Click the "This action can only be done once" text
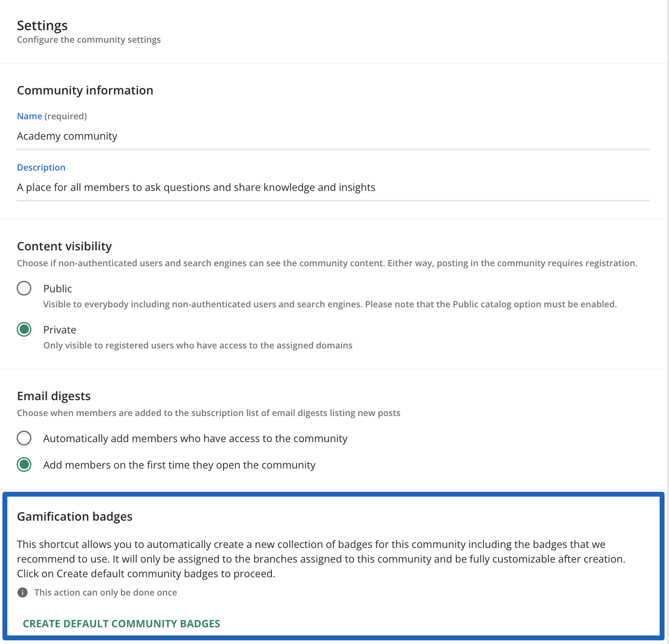The width and height of the screenshot is (669, 644). (x=105, y=592)
